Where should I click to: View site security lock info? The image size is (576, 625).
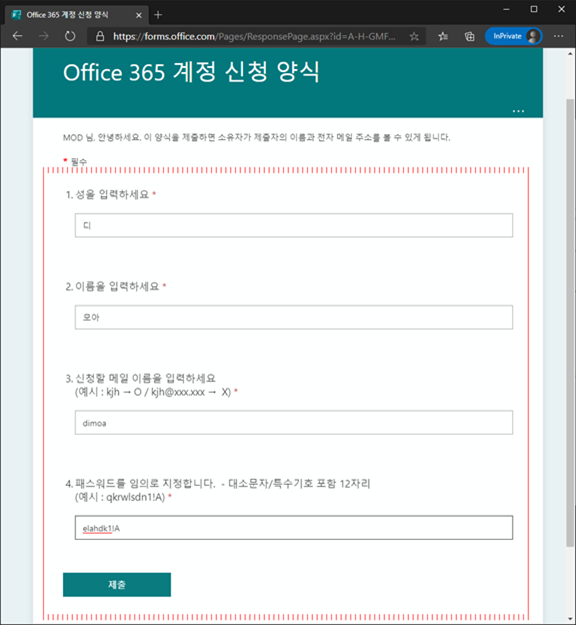[x=100, y=37]
